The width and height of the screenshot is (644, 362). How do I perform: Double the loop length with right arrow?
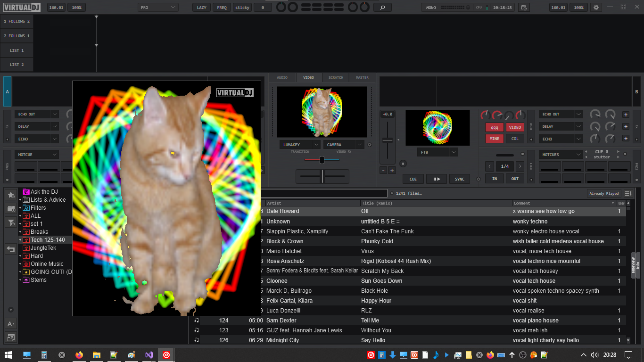click(x=520, y=166)
